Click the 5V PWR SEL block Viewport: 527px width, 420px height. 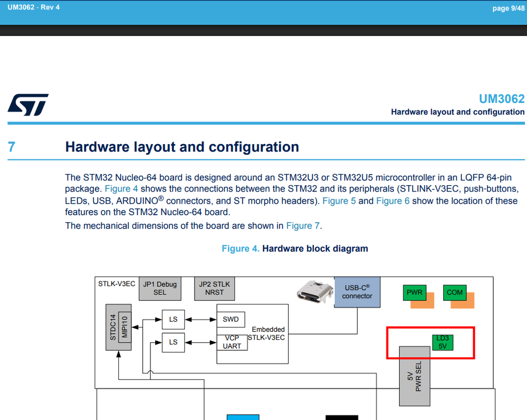pos(415,376)
